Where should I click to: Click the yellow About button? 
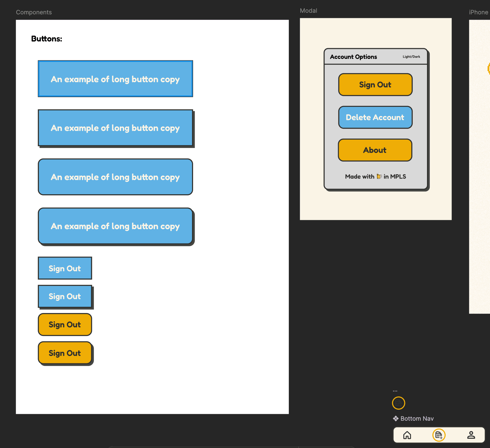375,150
